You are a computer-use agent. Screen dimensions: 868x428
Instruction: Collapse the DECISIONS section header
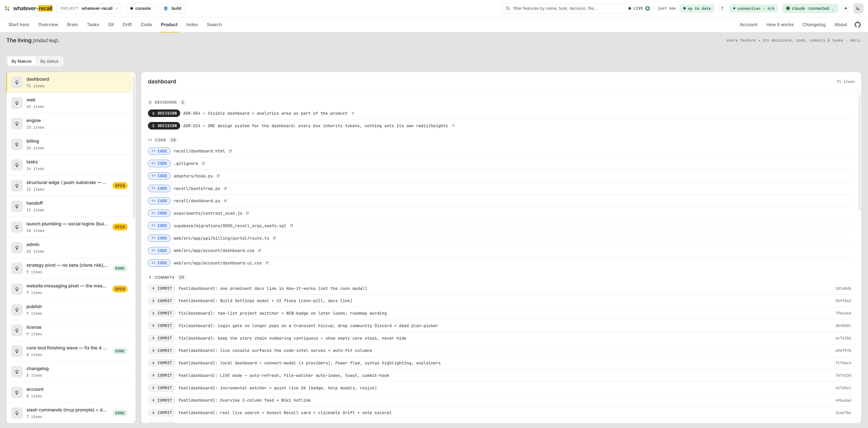pyautogui.click(x=167, y=102)
